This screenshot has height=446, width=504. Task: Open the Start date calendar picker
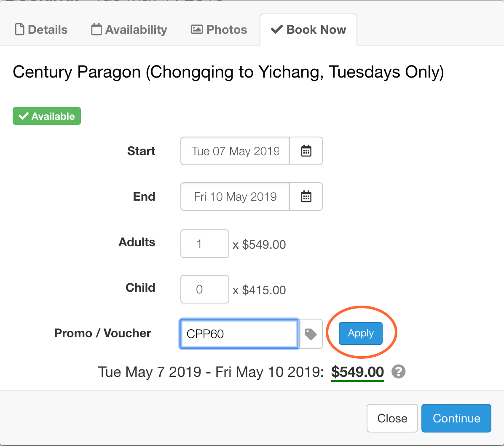click(x=306, y=151)
